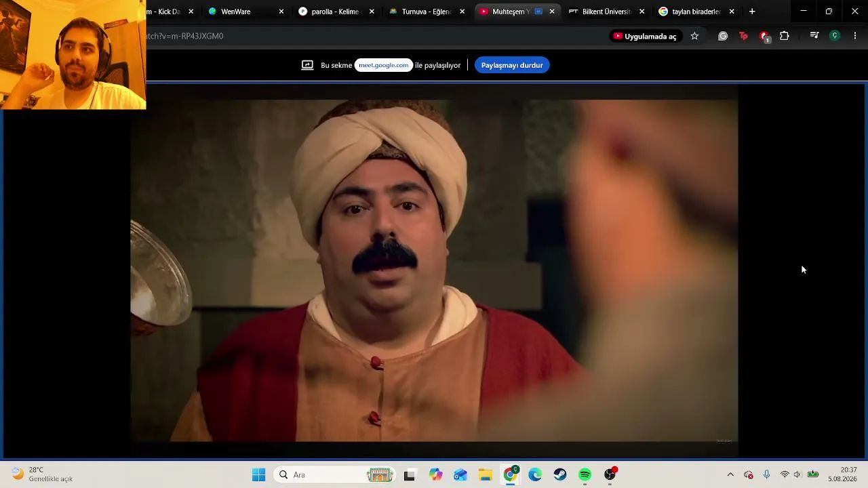Image resolution: width=868 pixels, height=488 pixels.
Task: Open the parolla - Kelime tab
Action: click(x=336, y=12)
